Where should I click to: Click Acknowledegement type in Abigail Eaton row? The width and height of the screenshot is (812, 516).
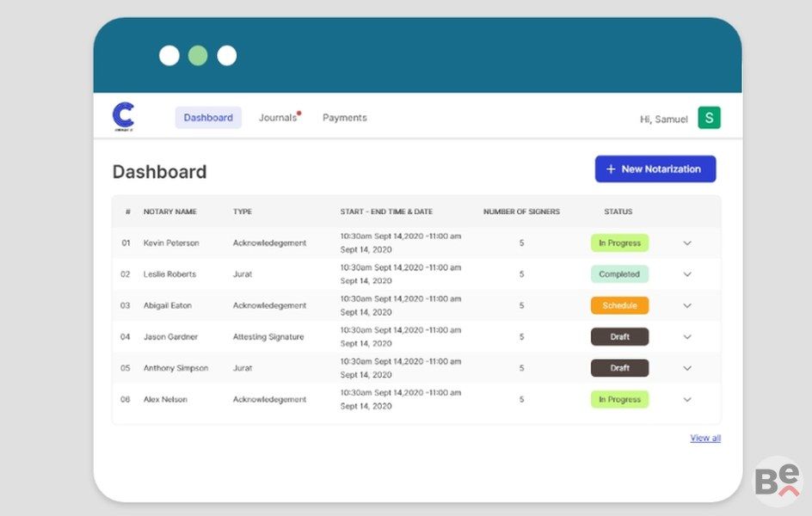pyautogui.click(x=269, y=305)
